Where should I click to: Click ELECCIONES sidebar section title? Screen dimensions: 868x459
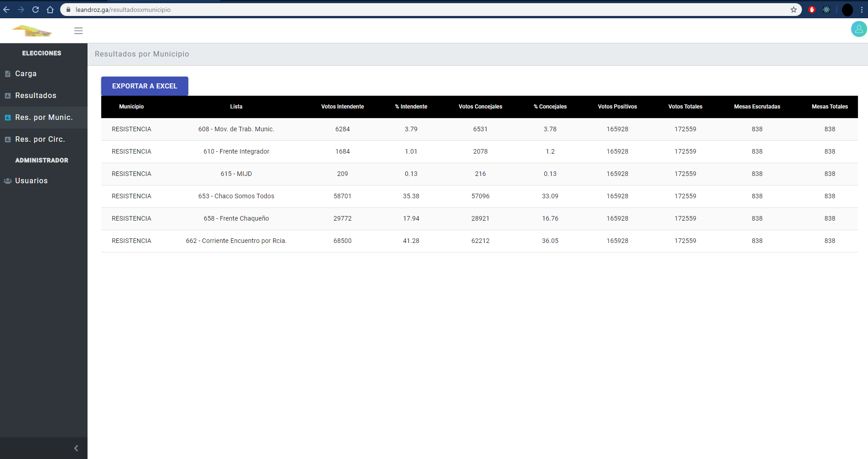tap(41, 53)
